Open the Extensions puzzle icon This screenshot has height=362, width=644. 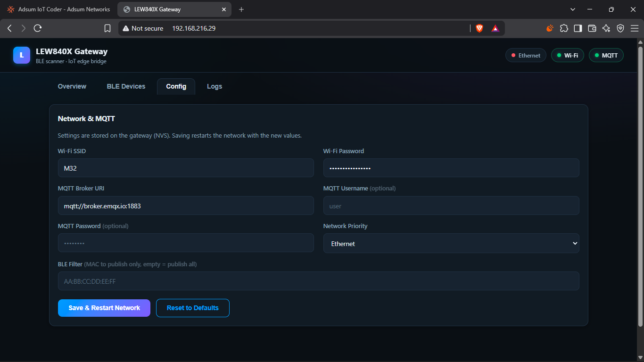coord(564,28)
